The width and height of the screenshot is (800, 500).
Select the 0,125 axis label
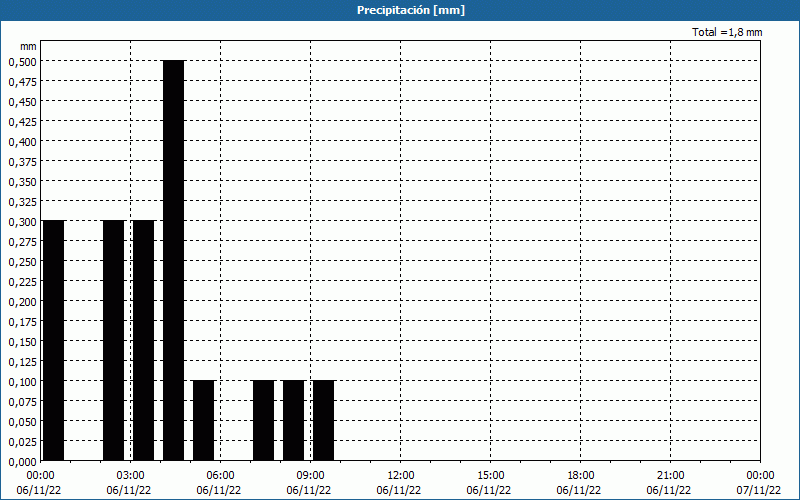click(22, 362)
